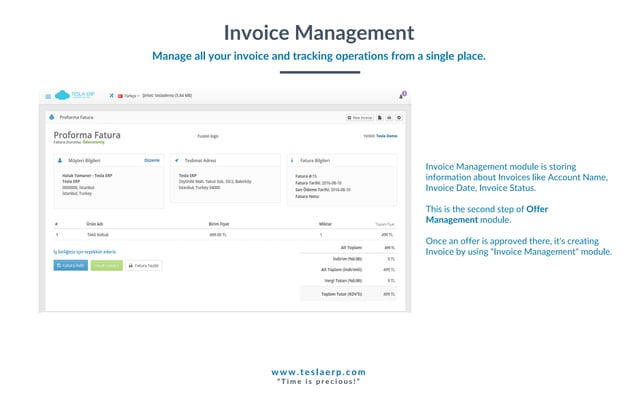Open the hamburger sidebar menu
638x399 pixels.
pyautogui.click(x=48, y=96)
